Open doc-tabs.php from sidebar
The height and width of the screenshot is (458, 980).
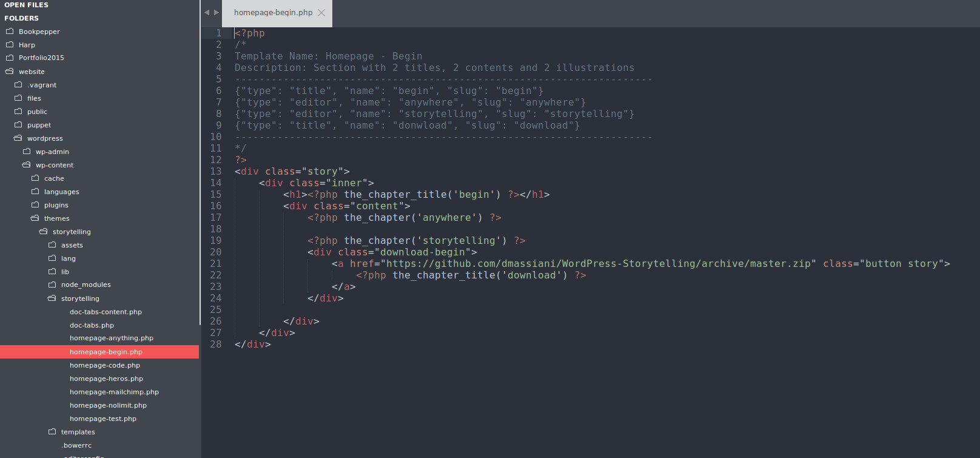[x=92, y=325]
